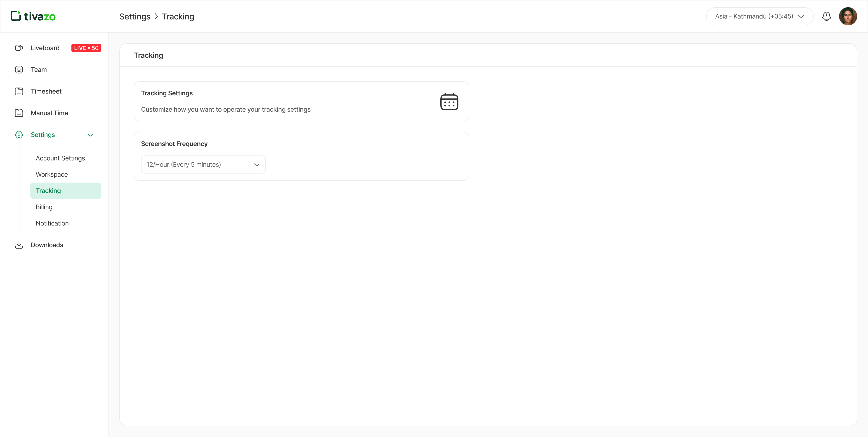This screenshot has width=868, height=437.
Task: Click the 'Screenshot Frequency' label
Action: (x=174, y=143)
